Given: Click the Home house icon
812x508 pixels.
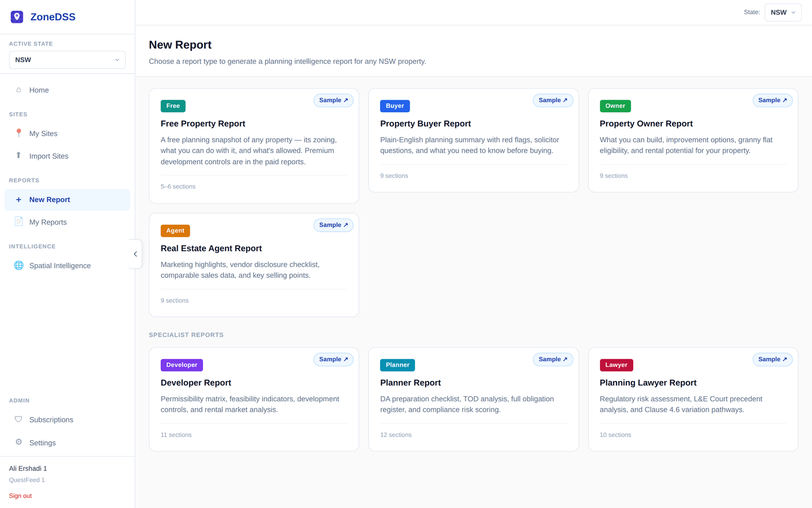Looking at the screenshot, I should coord(19,90).
